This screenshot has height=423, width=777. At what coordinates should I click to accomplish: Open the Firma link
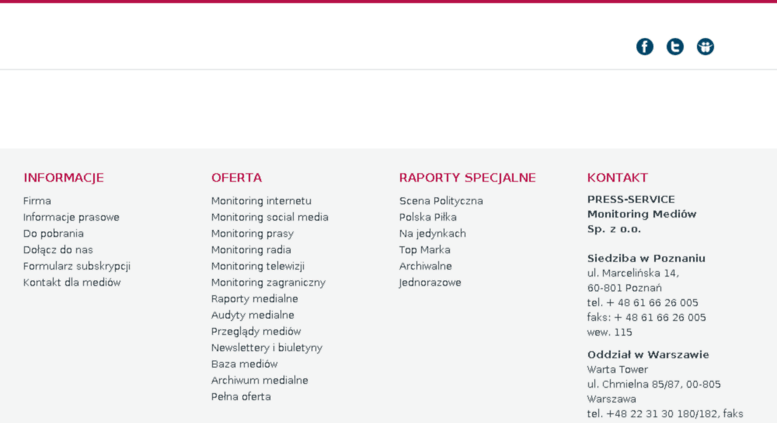37,201
